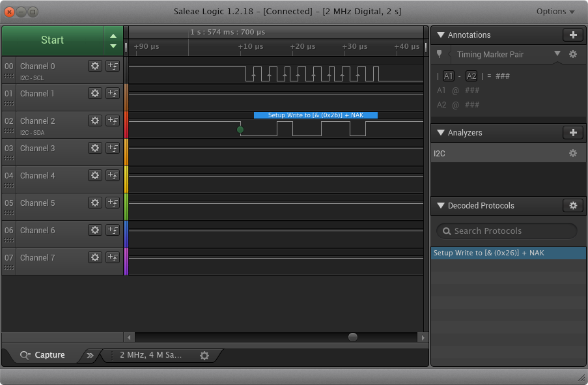Collapse the Analyzers panel
Viewport: 588px width, 385px height.
tap(441, 132)
